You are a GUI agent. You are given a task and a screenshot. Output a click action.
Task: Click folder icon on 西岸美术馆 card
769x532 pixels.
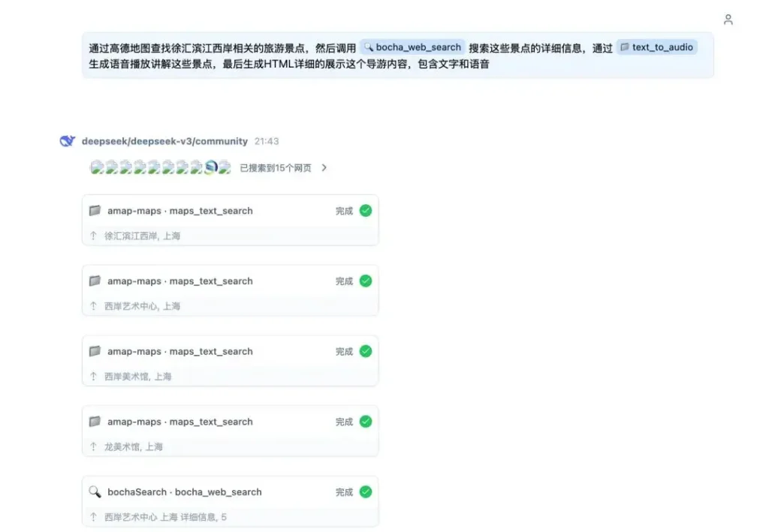pyautogui.click(x=95, y=351)
